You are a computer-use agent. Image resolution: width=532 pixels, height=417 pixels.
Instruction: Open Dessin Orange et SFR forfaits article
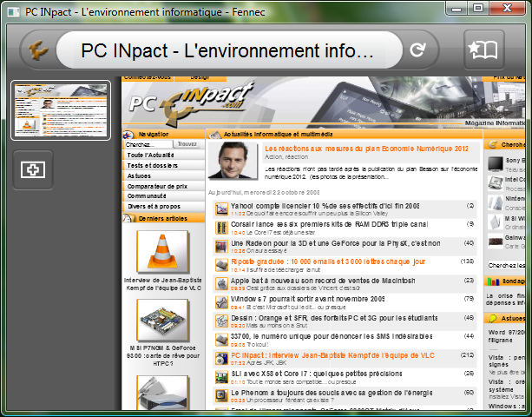click(334, 318)
